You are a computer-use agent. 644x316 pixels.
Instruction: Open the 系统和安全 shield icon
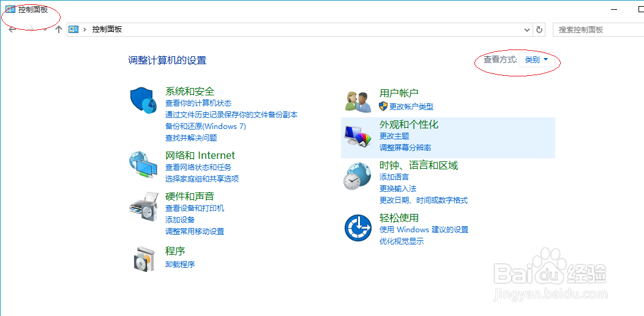(144, 101)
